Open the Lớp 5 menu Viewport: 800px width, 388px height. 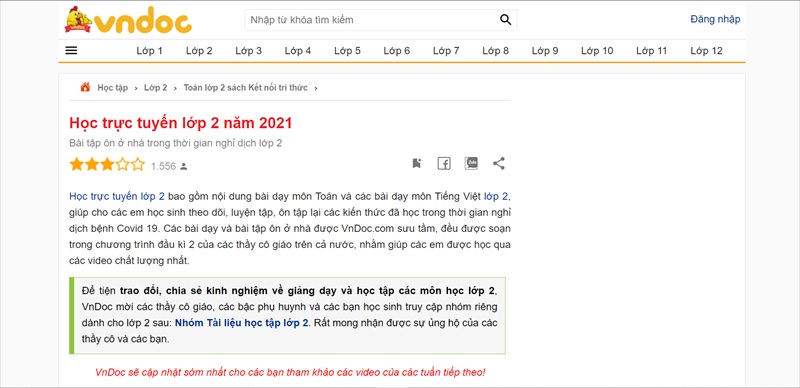click(x=347, y=51)
